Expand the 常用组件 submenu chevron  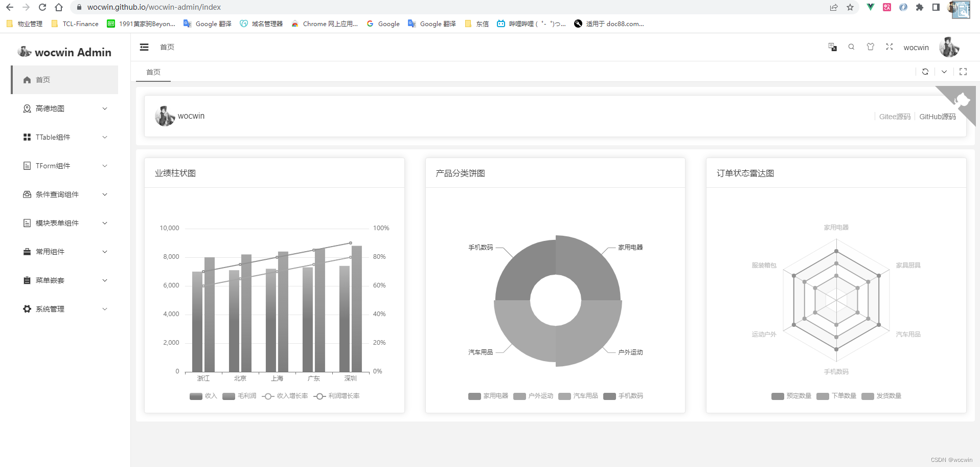(x=105, y=252)
